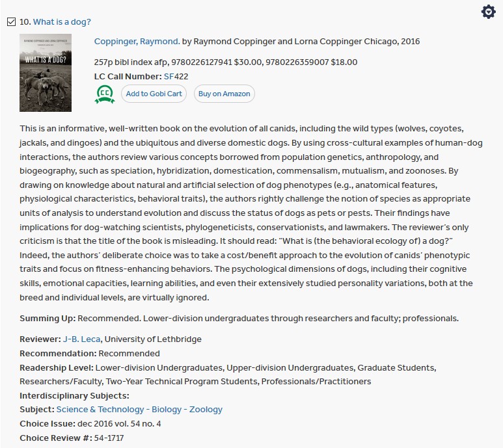Click the "Recommendation: Recommended" line

pyautogui.click(x=89, y=354)
